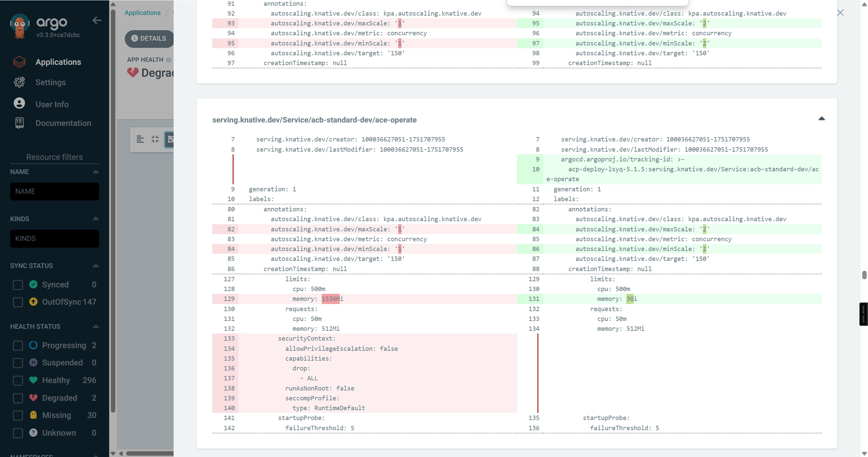868x457 pixels.
Task: Click the diff panel vertical scrollbar thumb
Action: 864,275
